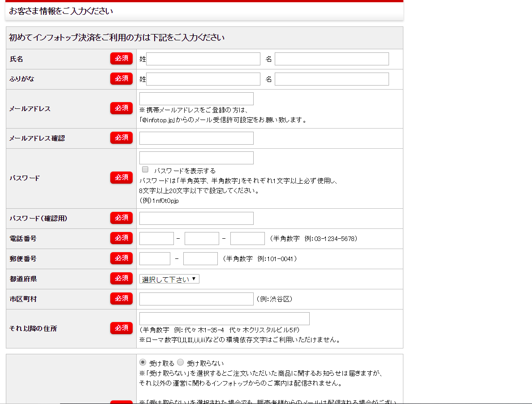Click the 携帯メールアドレスをご登録の方は note
This screenshot has height=404, width=532.
[x=194, y=110]
